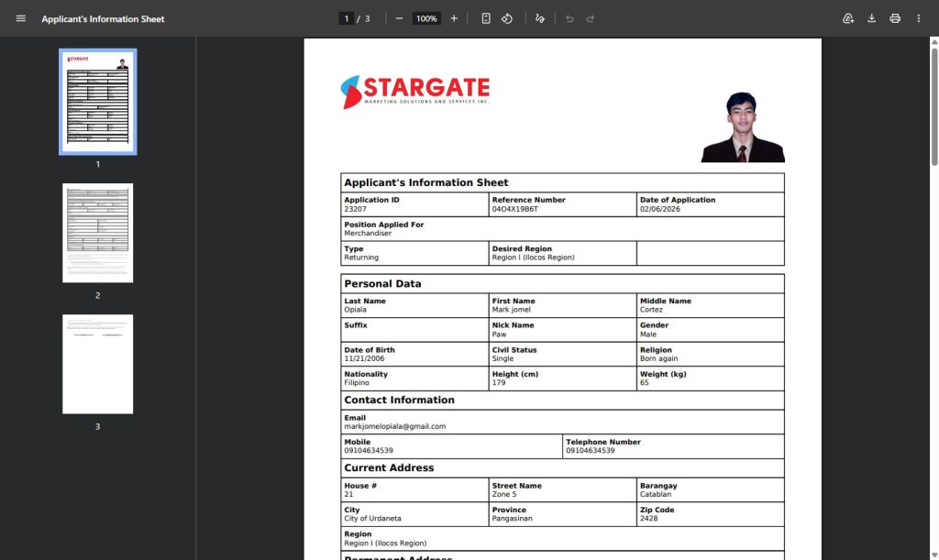This screenshot has height=560, width=939.
Task: Select the page 1 thumbnail
Action: click(x=98, y=102)
